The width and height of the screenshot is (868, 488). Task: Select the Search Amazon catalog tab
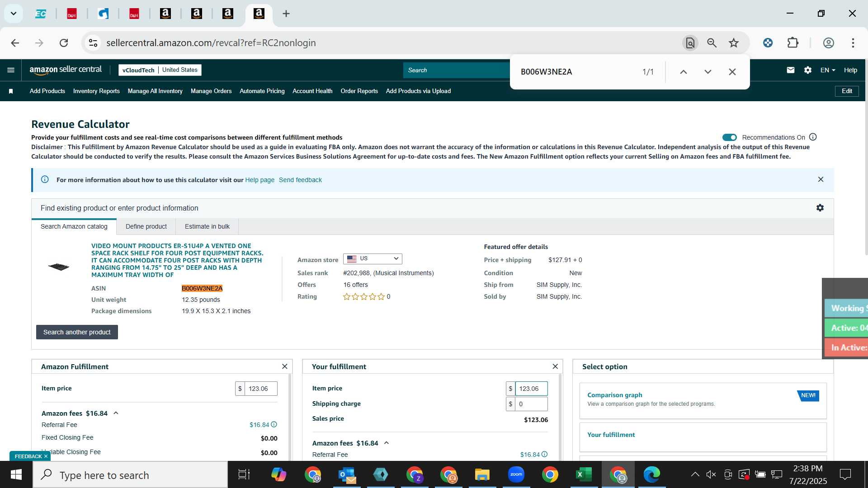coord(74,226)
